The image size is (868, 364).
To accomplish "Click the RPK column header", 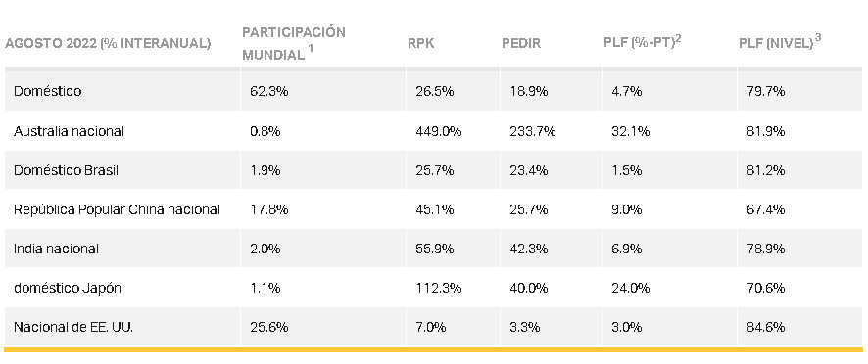I will coord(420,44).
